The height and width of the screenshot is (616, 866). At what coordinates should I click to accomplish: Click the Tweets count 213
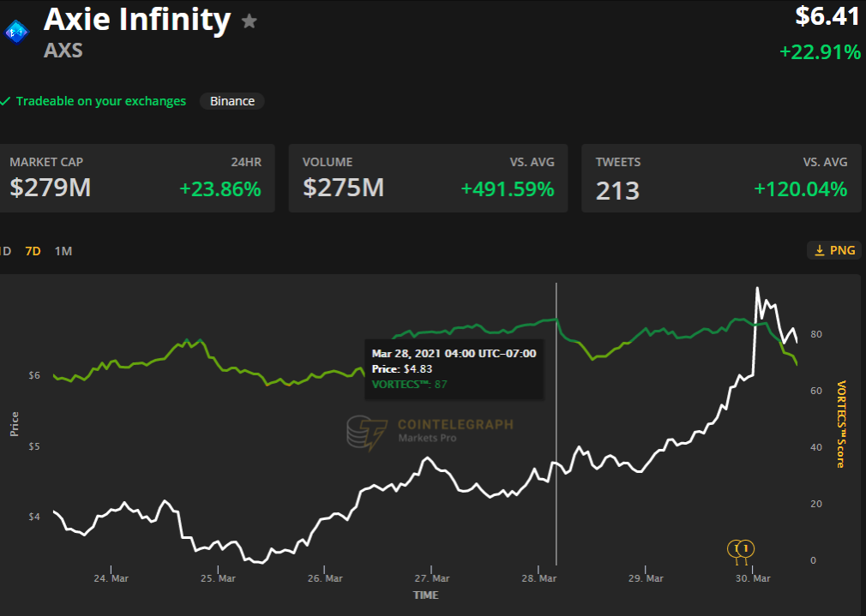617,191
